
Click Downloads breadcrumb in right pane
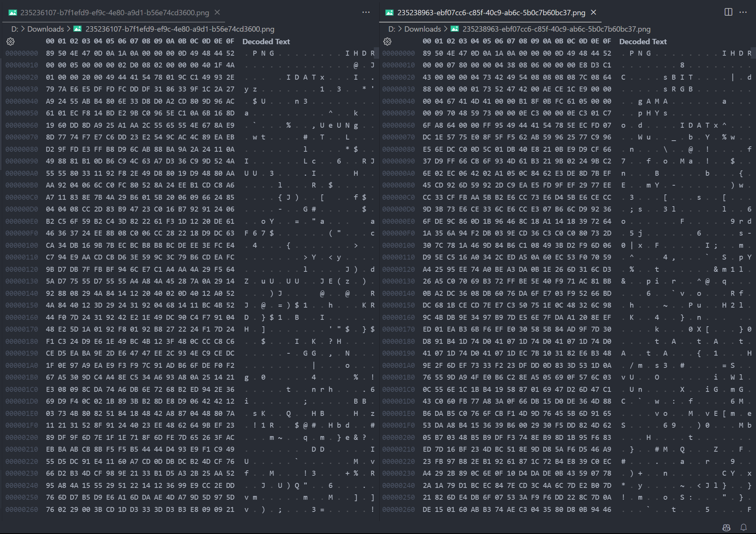pos(422,29)
